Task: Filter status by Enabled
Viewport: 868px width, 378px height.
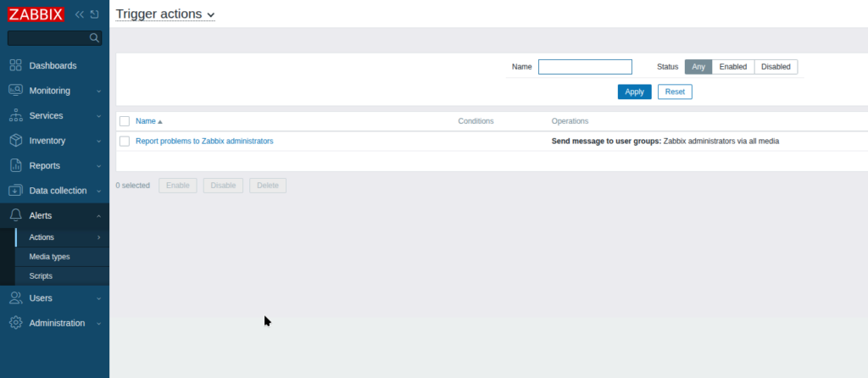Action: tap(732, 67)
